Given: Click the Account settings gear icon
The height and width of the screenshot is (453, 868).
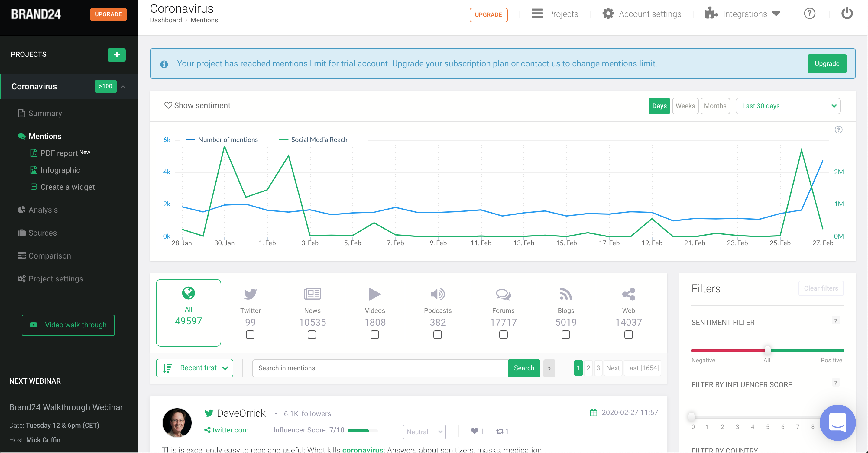Looking at the screenshot, I should pyautogui.click(x=608, y=14).
